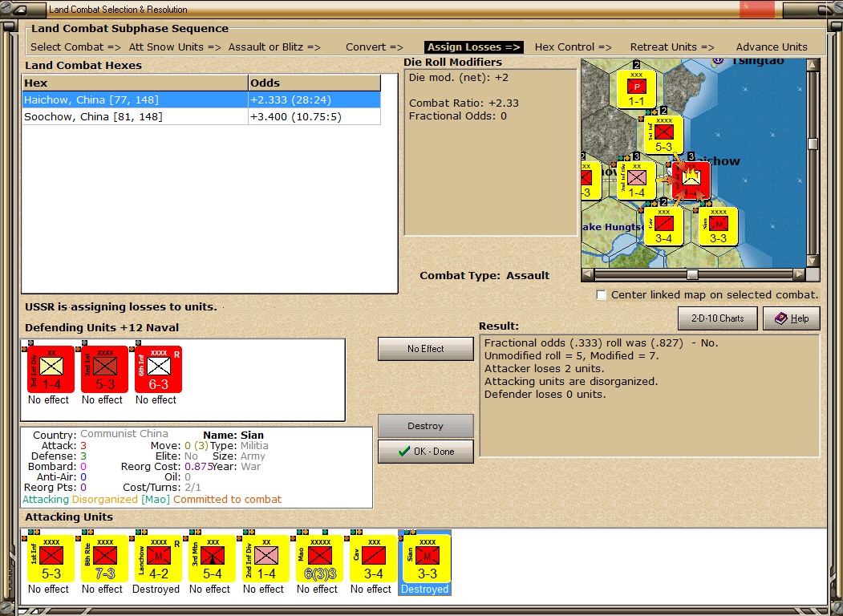Click the window system menu icon
Image resolution: width=843 pixels, height=616 pixels.
(18, 9)
